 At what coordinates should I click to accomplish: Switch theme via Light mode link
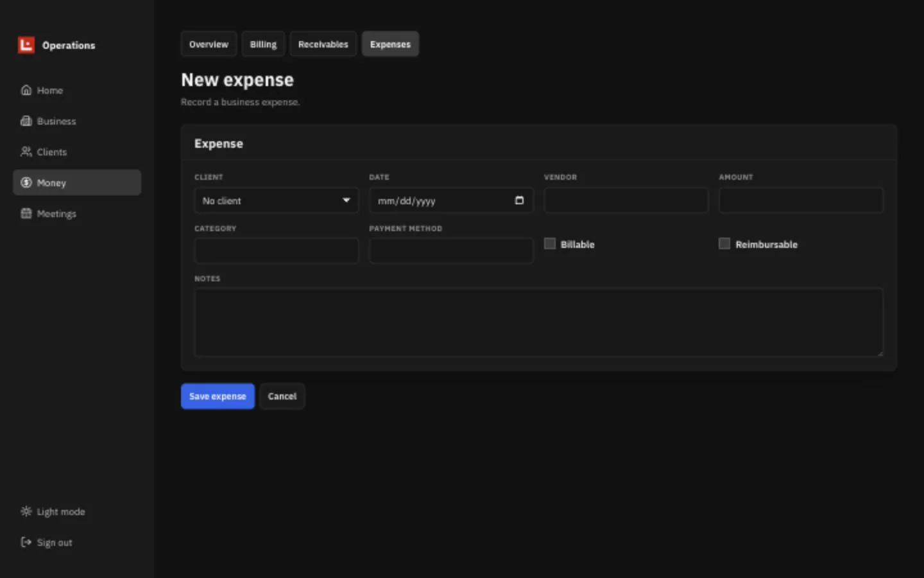[x=77, y=511]
